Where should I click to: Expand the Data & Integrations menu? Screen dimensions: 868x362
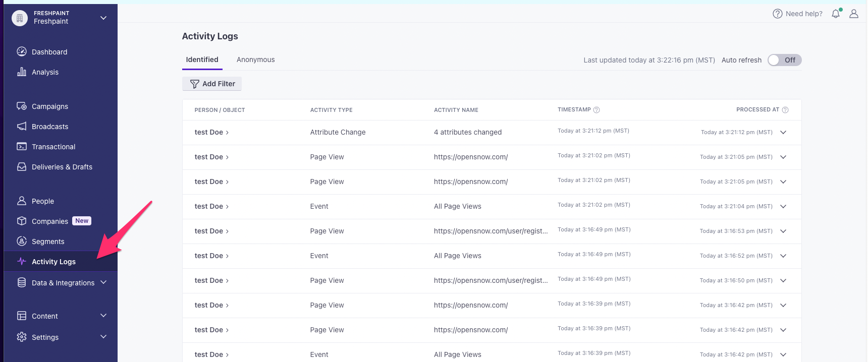pyautogui.click(x=103, y=282)
